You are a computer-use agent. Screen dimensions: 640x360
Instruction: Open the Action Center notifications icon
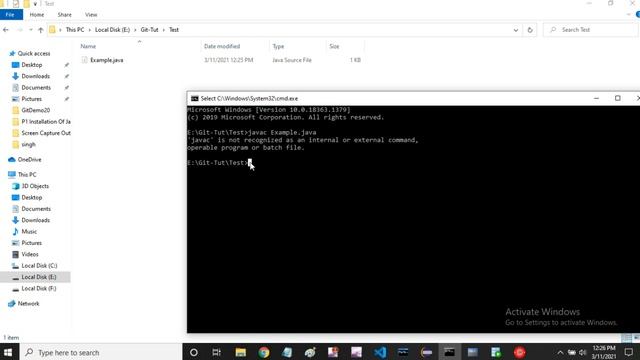point(629,352)
